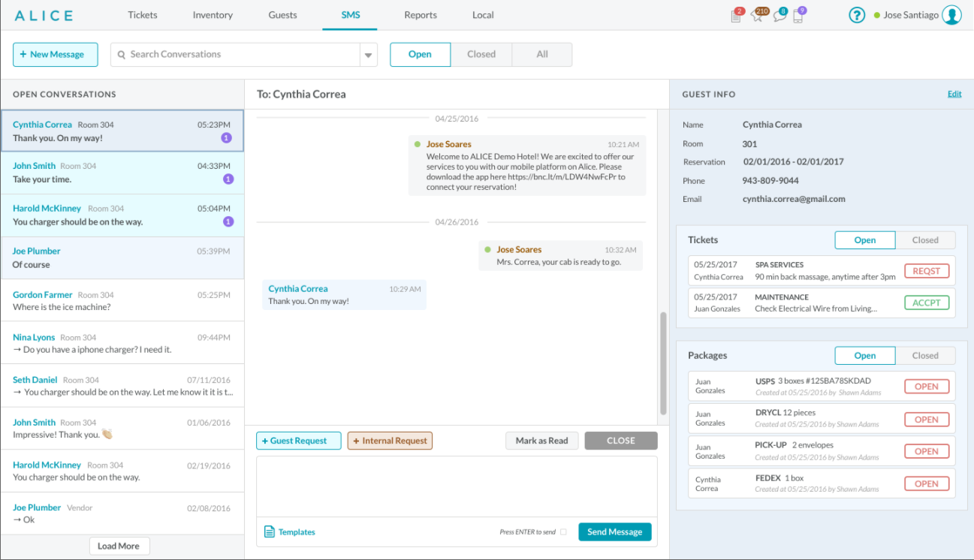Screen dimensions: 974x560
Task: Switch to the Inventory tab
Action: (x=213, y=14)
